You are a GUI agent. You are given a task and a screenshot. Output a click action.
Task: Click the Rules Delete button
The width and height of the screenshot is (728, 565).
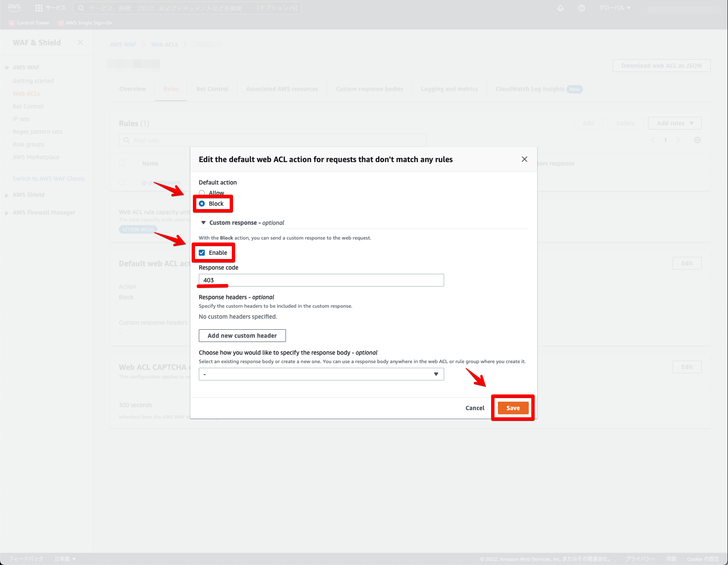625,123
